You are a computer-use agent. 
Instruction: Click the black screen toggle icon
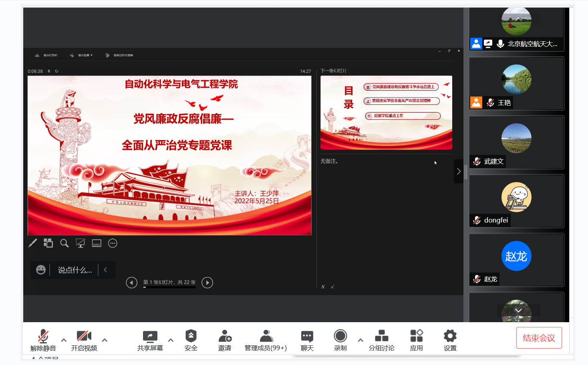pos(97,243)
